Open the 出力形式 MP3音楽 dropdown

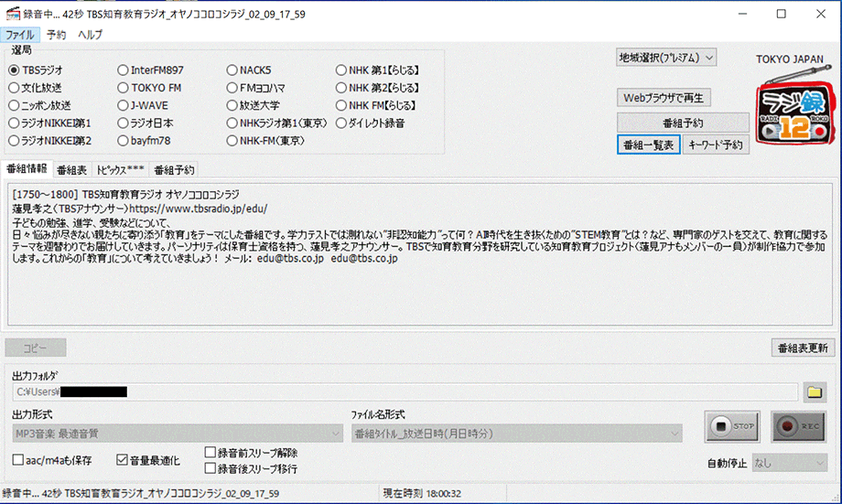[178, 434]
